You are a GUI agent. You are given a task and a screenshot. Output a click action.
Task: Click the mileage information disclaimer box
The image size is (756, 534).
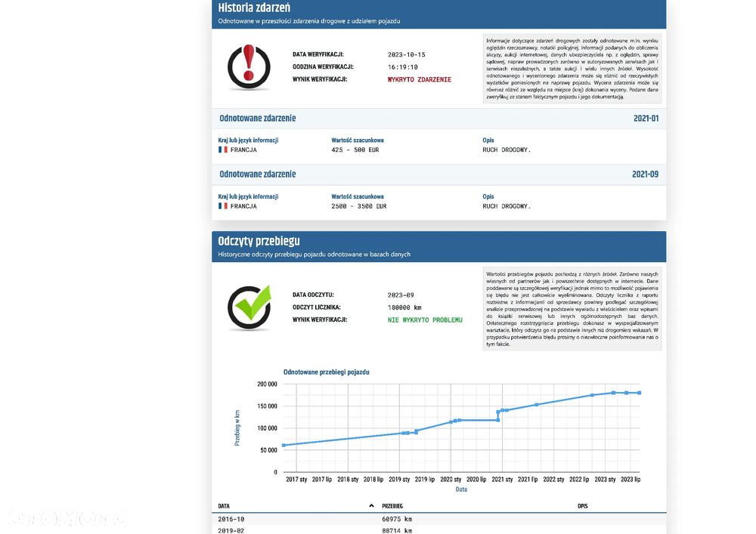pyautogui.click(x=572, y=309)
